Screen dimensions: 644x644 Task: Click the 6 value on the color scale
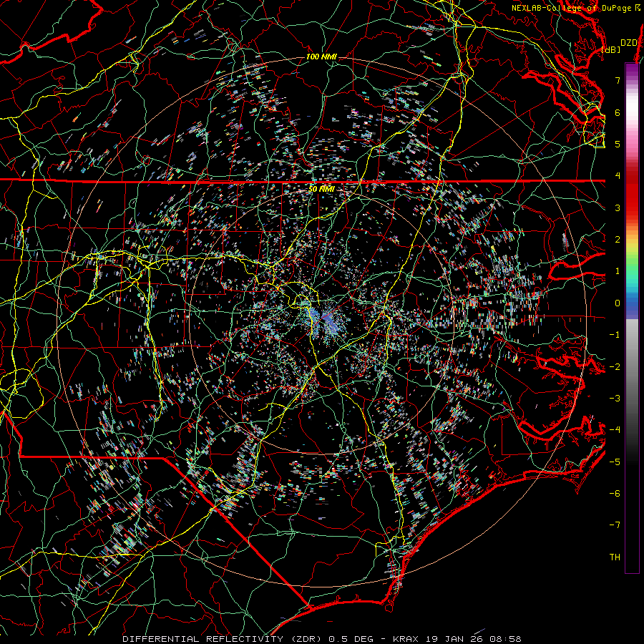(618, 112)
